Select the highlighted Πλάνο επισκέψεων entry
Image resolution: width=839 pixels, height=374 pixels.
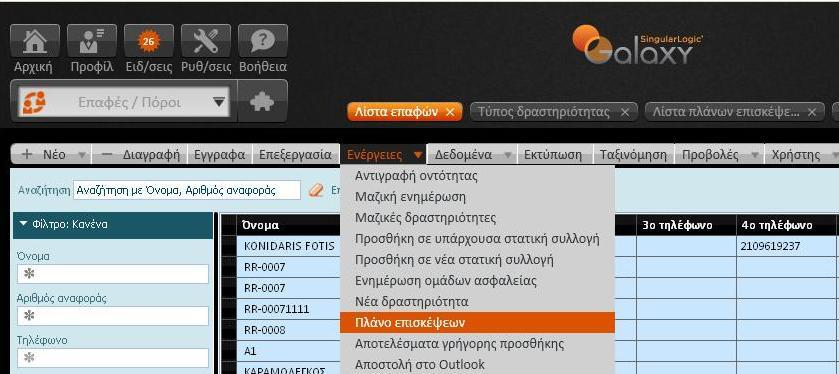tap(477, 323)
